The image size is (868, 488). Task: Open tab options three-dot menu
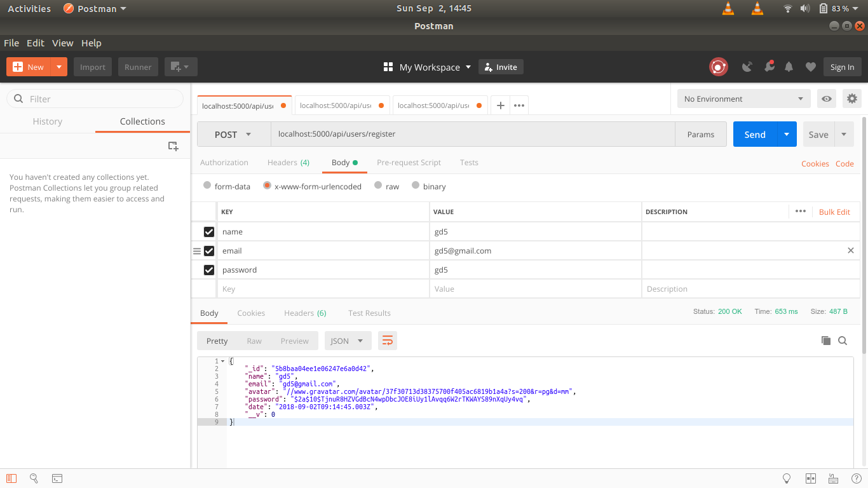[519, 105]
